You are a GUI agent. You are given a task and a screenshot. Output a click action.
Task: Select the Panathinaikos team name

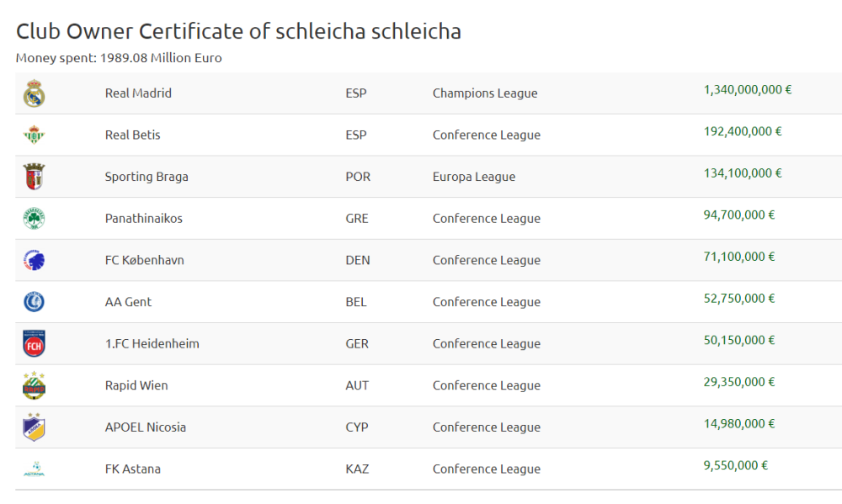tap(143, 219)
